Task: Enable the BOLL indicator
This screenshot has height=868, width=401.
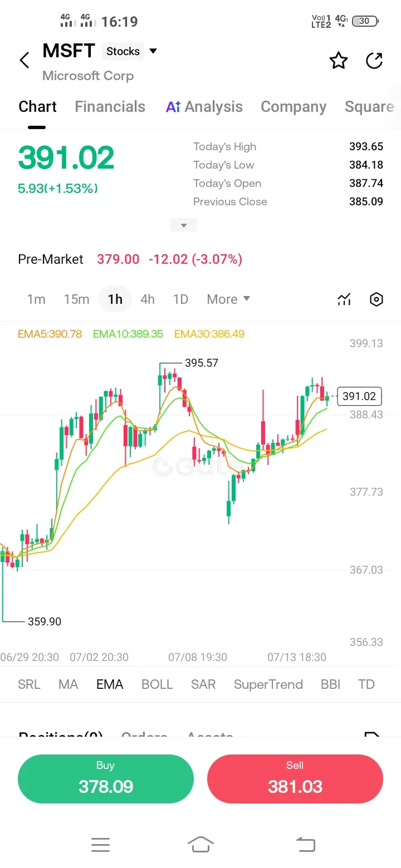Action: click(157, 684)
